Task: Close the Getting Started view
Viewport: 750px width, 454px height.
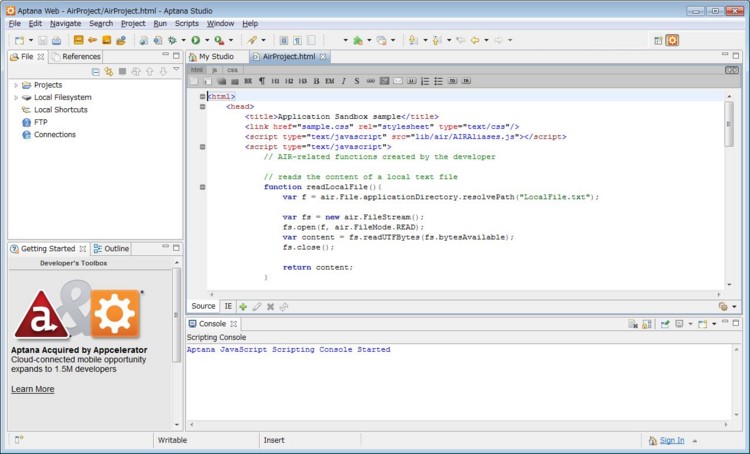Action: (x=83, y=249)
